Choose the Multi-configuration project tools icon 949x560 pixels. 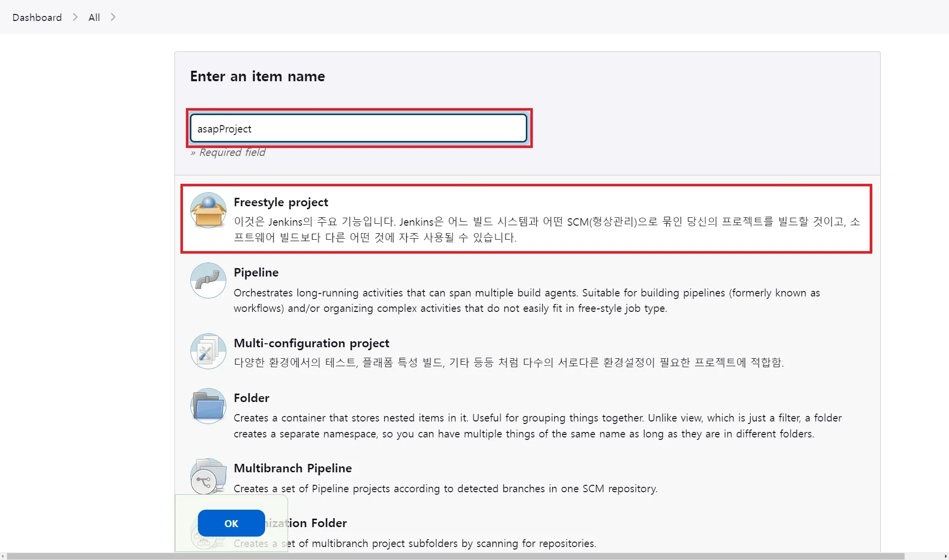tap(208, 351)
